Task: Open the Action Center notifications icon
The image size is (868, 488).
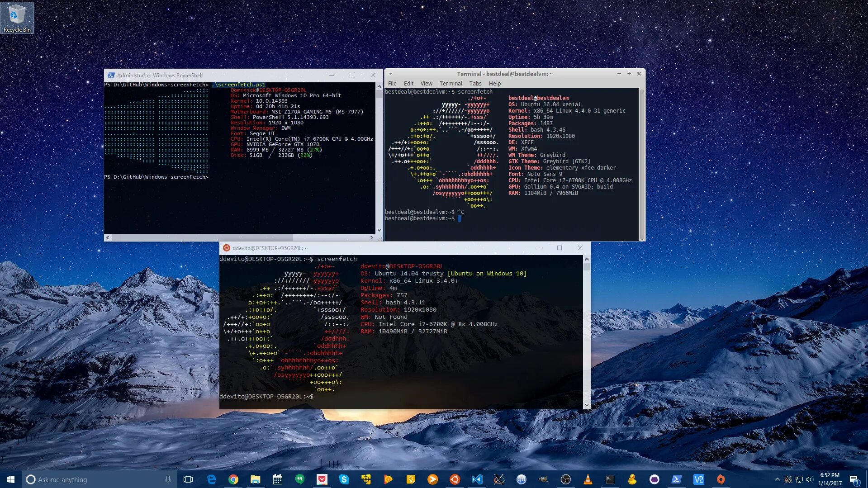Action: [854, 479]
